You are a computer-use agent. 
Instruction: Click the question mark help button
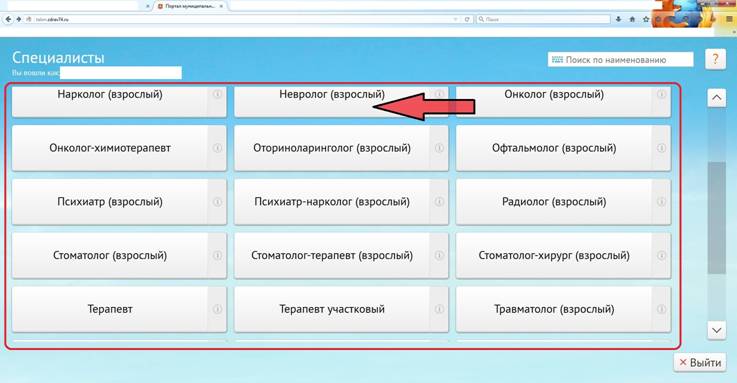pyautogui.click(x=715, y=60)
